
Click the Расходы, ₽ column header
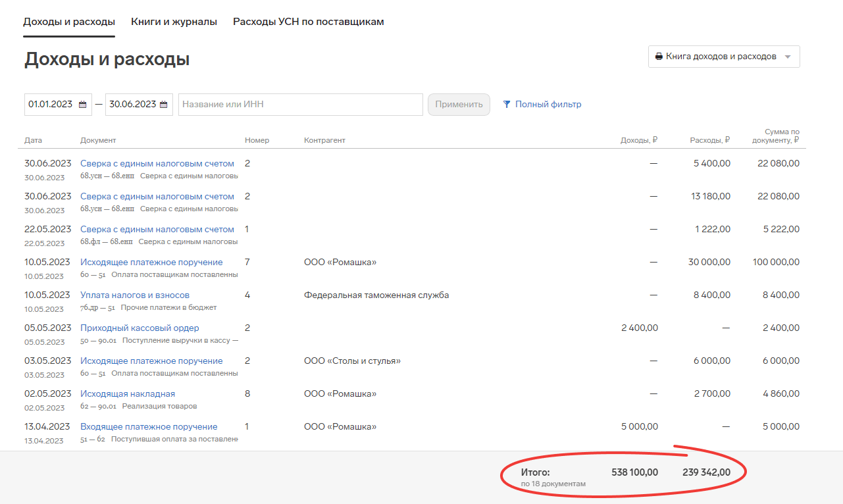tap(710, 140)
